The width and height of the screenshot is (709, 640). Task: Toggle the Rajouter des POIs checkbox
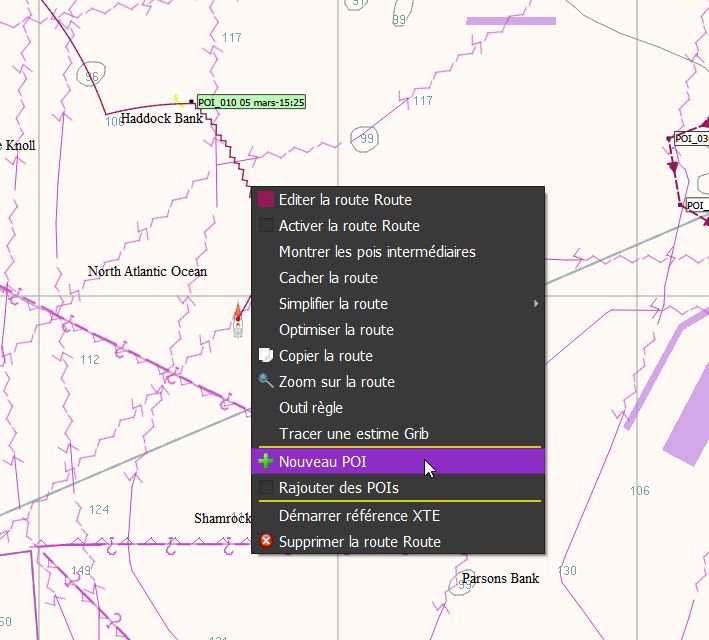266,487
